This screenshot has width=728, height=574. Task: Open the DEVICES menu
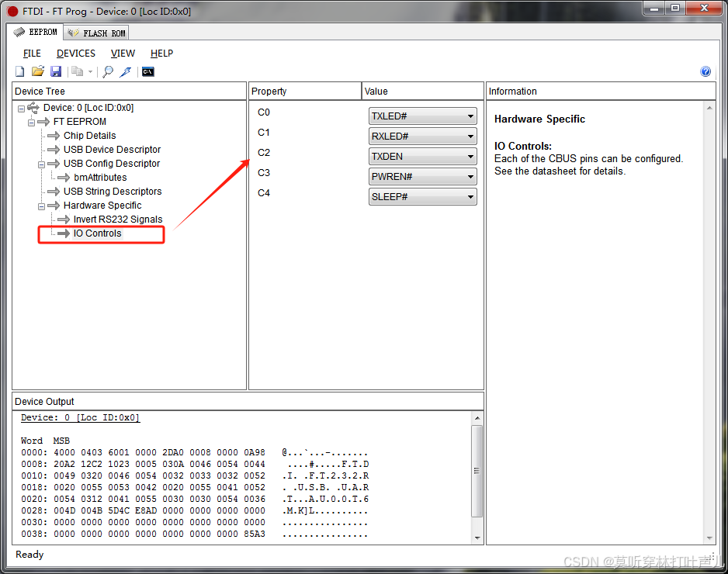click(76, 54)
